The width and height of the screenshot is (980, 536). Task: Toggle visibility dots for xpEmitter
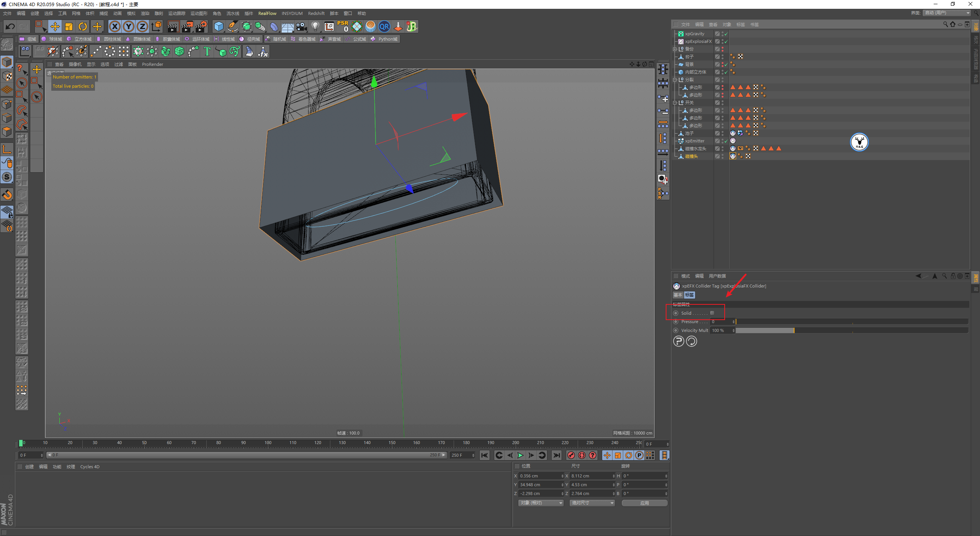[722, 141]
